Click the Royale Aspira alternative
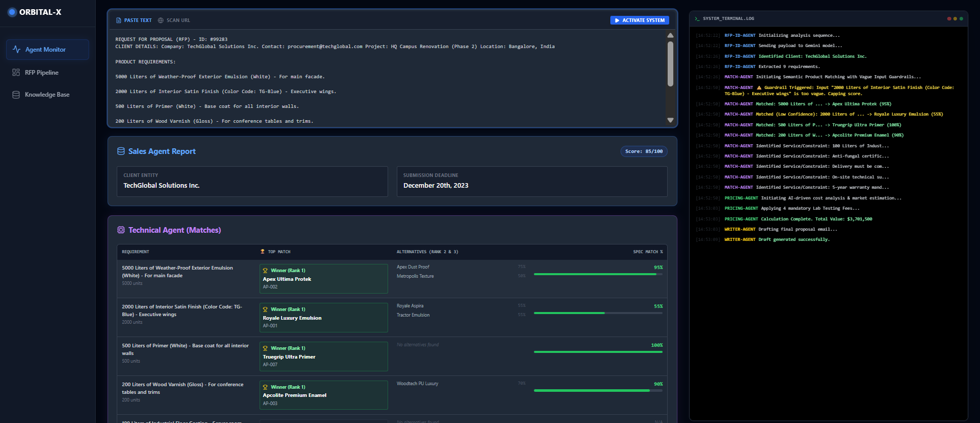 click(x=410, y=306)
